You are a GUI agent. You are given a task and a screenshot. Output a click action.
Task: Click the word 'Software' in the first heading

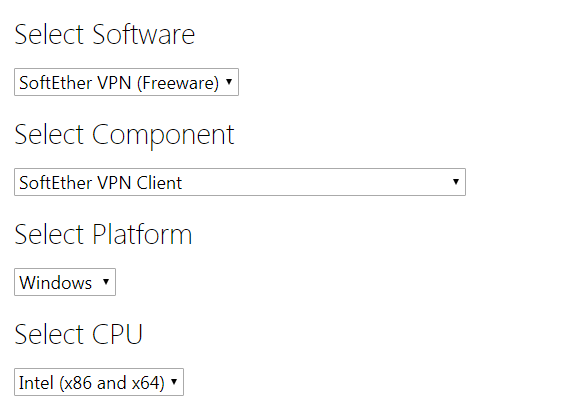point(144,35)
